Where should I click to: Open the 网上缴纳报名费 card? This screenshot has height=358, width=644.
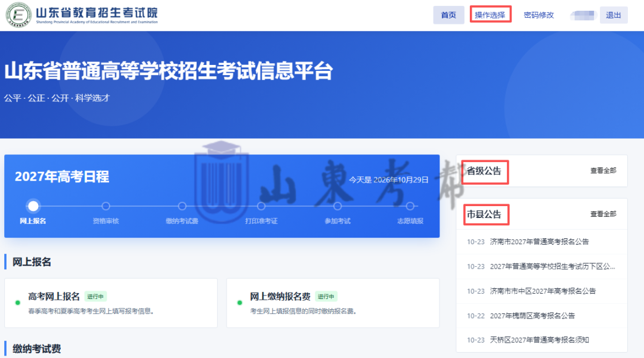tap(333, 303)
